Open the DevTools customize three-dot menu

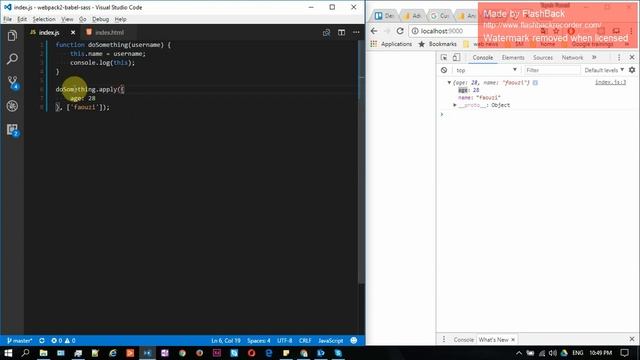pyautogui.click(x=619, y=58)
